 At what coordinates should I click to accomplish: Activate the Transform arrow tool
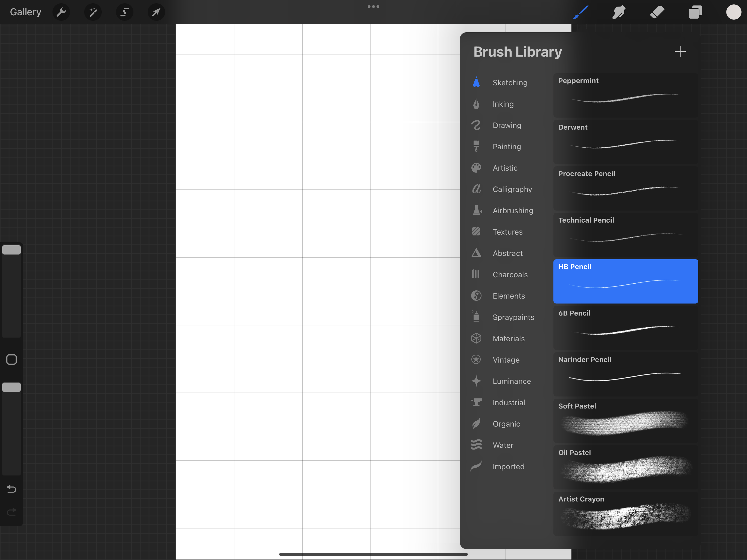click(156, 12)
